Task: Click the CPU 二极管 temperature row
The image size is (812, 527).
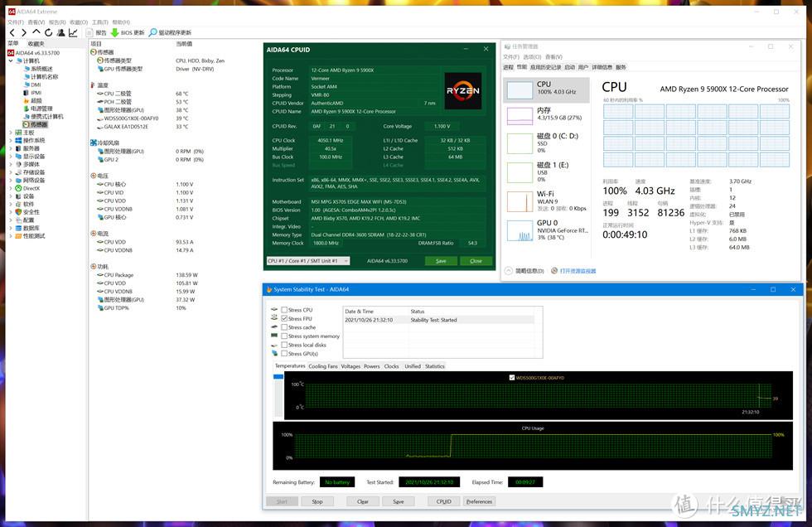Action: pyautogui.click(x=143, y=94)
